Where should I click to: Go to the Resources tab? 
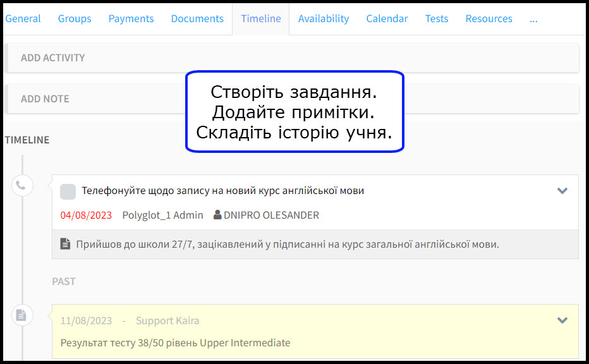(489, 18)
